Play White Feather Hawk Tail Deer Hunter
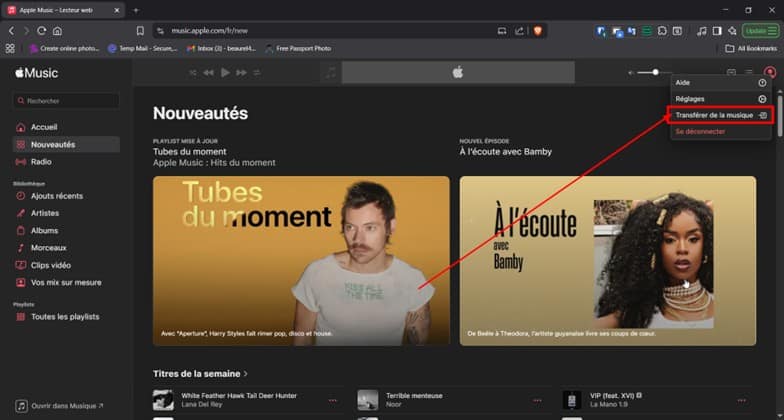The height and width of the screenshot is (420, 784). click(x=163, y=400)
